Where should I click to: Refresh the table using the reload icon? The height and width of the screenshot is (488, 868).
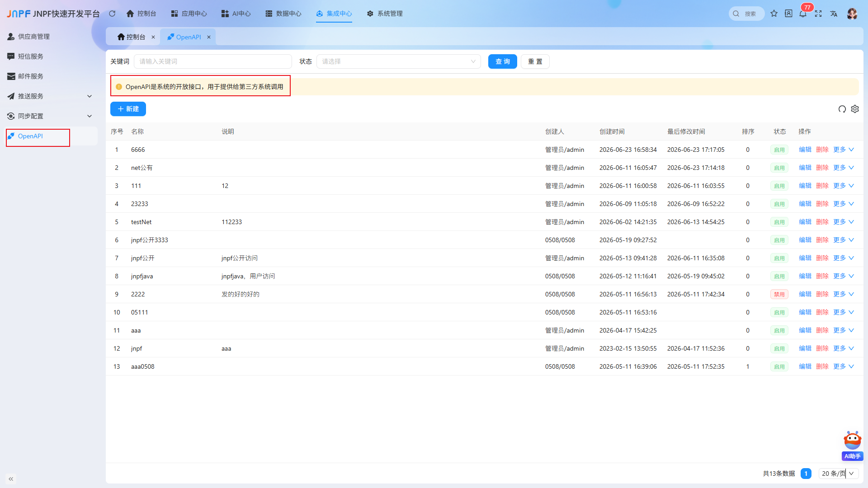[842, 109]
